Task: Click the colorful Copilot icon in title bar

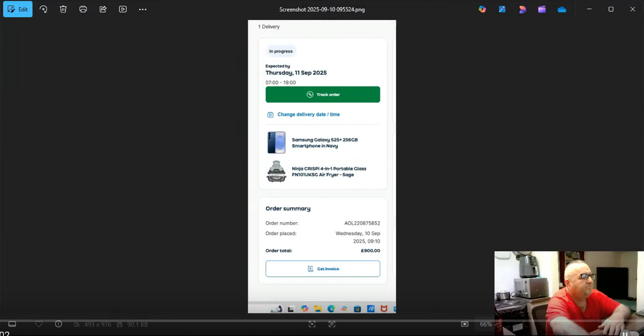Action: click(482, 9)
